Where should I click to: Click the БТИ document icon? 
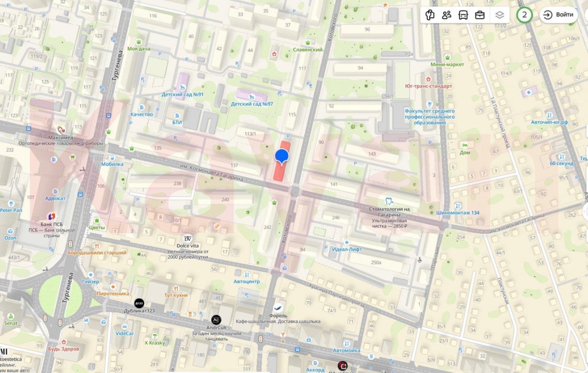tap(177, 116)
